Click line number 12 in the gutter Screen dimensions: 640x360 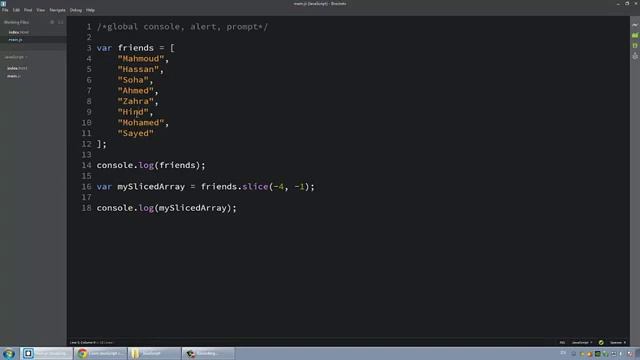87,144
